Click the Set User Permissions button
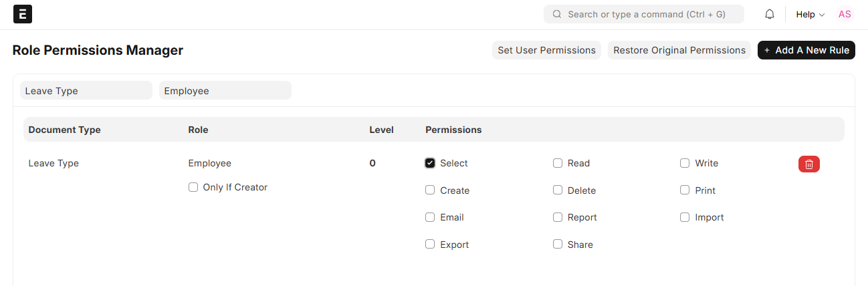 click(546, 50)
